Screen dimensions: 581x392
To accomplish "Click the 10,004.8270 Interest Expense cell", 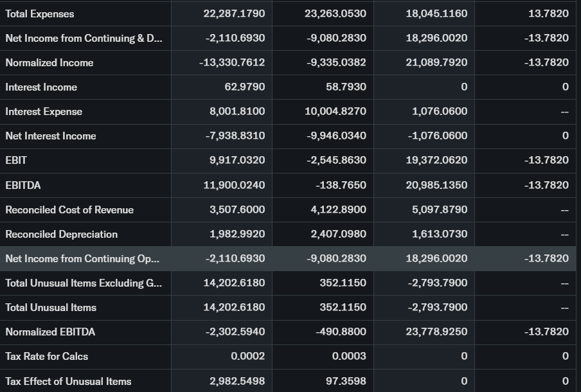I will (335, 111).
